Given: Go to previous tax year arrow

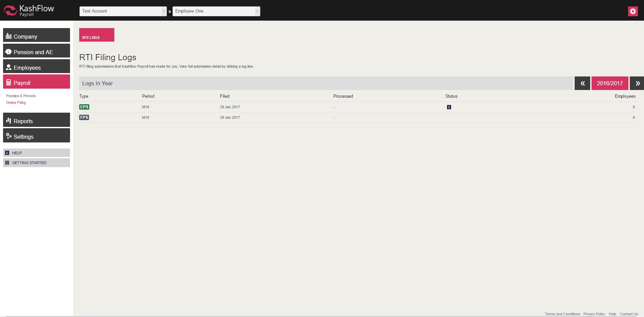Looking at the screenshot, I should pyautogui.click(x=582, y=83).
